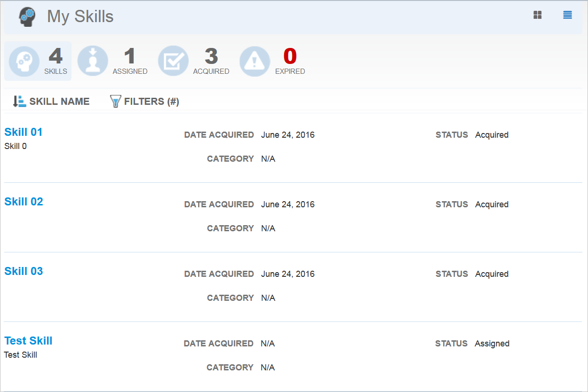Click the Expired warning icon

point(255,61)
